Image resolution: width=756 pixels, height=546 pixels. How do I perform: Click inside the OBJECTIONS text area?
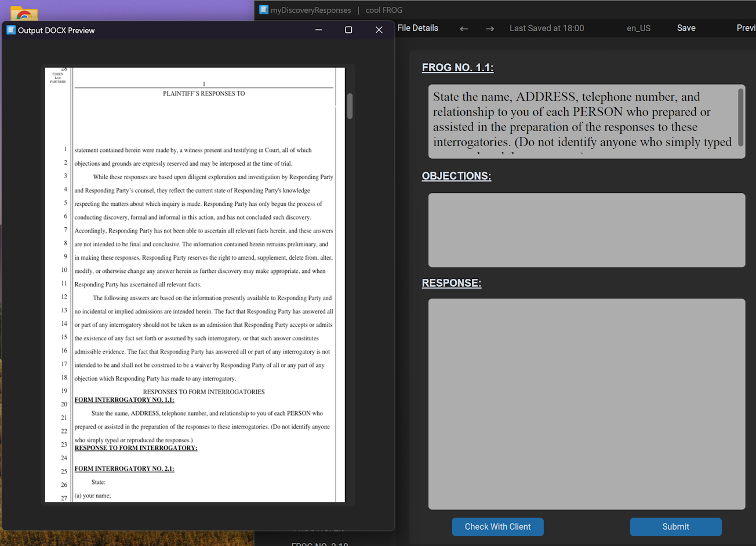[x=586, y=230]
